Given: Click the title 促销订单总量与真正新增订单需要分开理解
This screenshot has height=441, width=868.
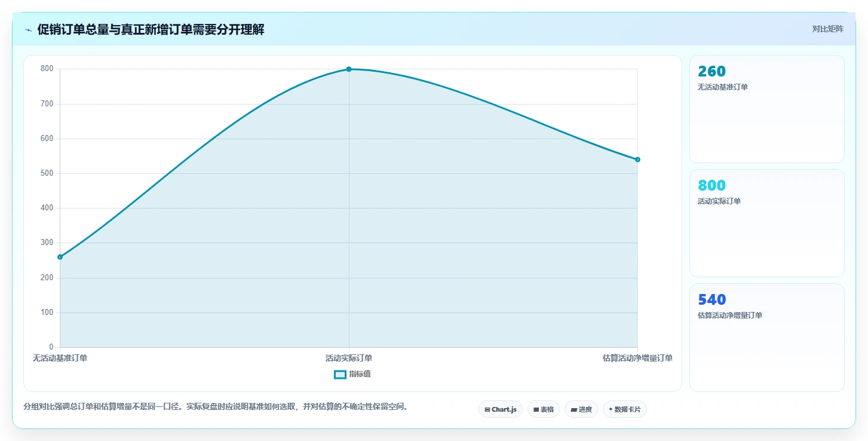Looking at the screenshot, I should tap(151, 30).
